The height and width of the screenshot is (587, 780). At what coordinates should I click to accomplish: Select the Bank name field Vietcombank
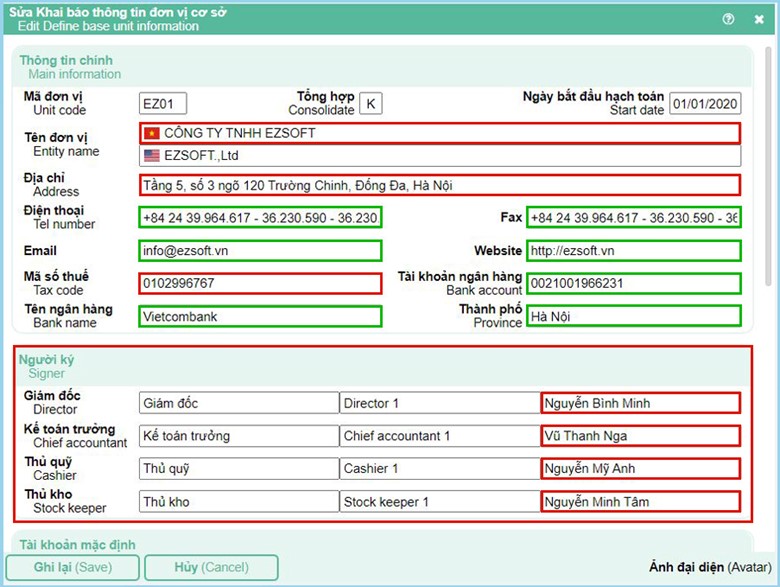tap(261, 316)
